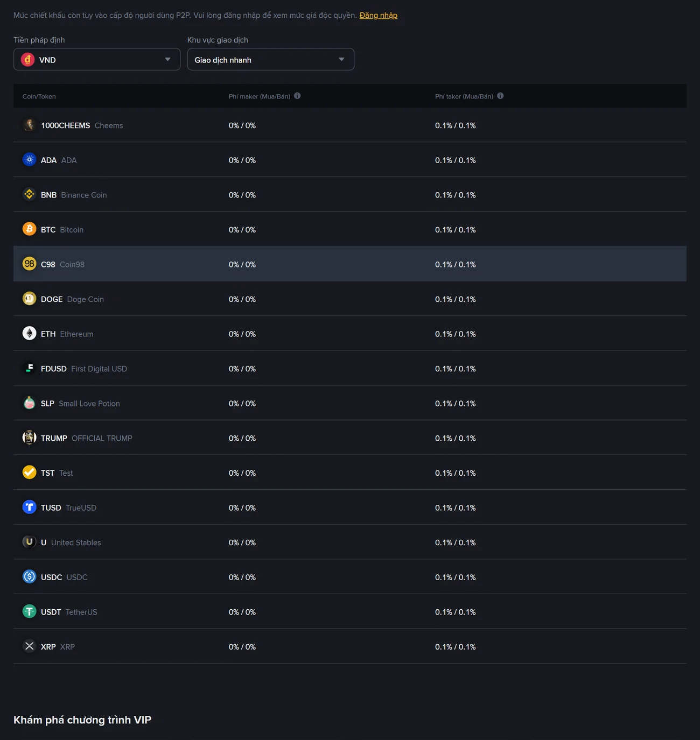The height and width of the screenshot is (740, 700).
Task: Open the Giao dịch nhanh zone dropdown
Action: coord(271,59)
